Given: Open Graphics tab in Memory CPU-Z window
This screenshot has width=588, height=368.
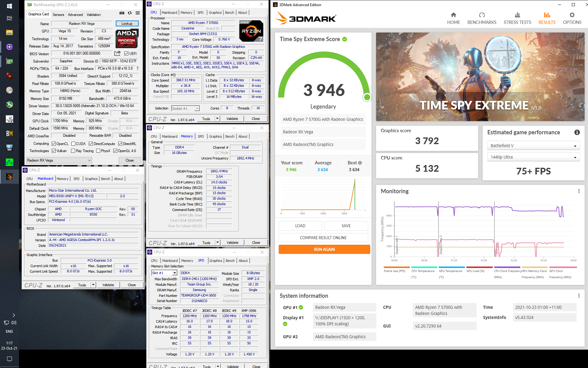Looking at the screenshot, I should pos(216,136).
